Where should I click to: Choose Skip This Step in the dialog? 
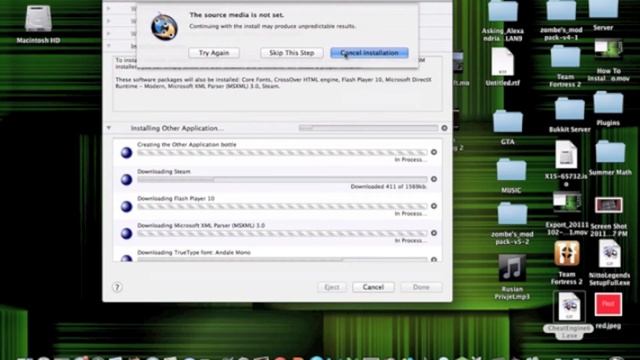[x=291, y=53]
